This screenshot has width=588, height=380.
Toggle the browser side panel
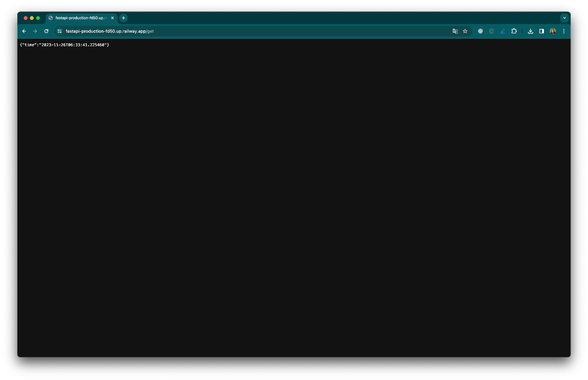(542, 31)
